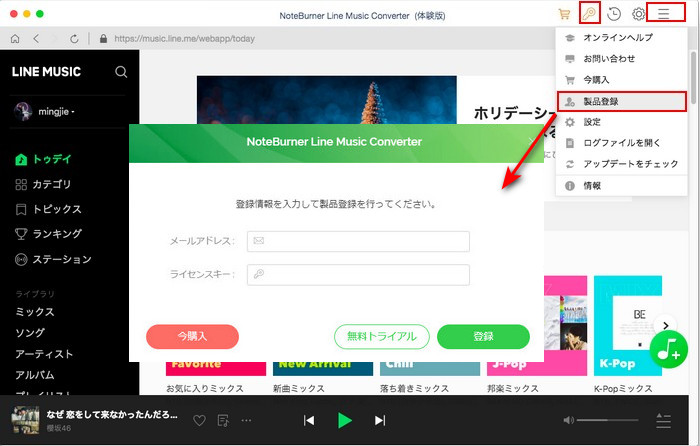This screenshot has height=446, width=700.
Task: Choose 今購入 in the dropdown menu
Action: tap(621, 80)
